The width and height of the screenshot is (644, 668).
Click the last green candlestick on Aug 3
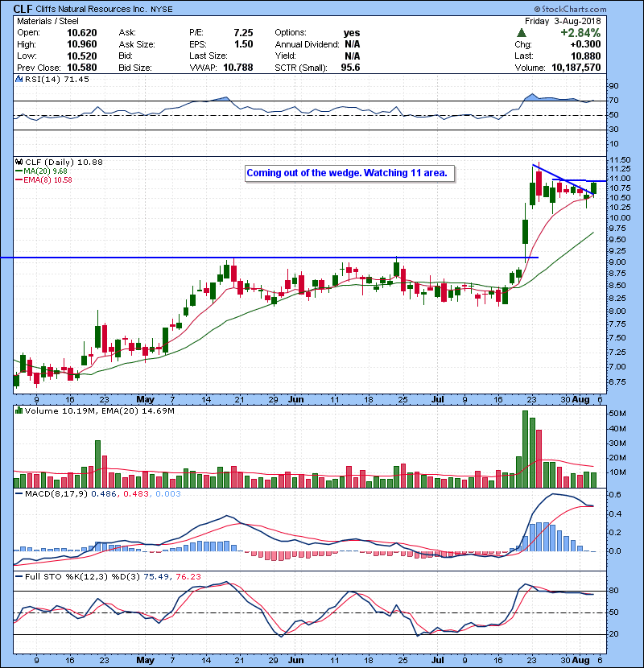point(593,188)
